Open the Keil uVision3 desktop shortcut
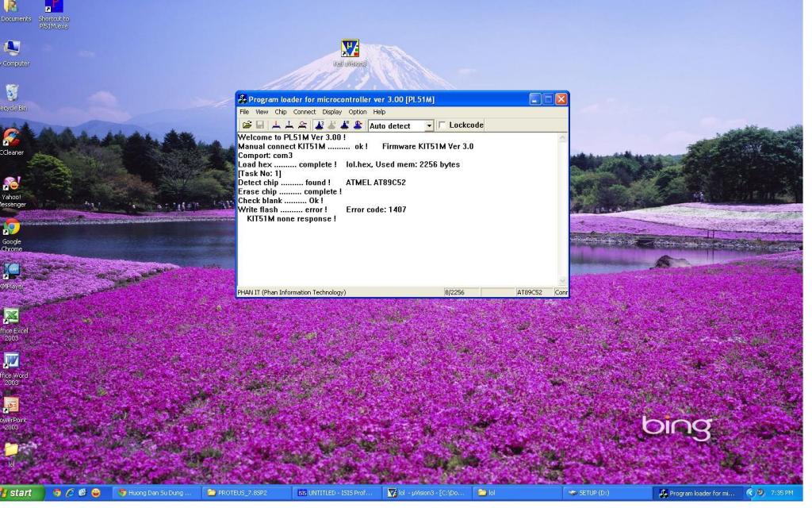This screenshot has width=812, height=508. [350, 53]
